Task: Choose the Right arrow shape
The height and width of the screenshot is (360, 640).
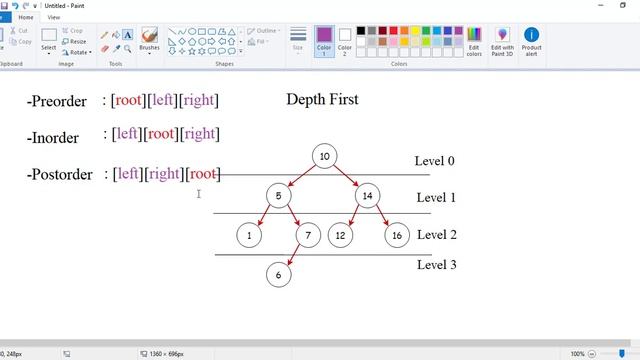Action: click(211, 41)
